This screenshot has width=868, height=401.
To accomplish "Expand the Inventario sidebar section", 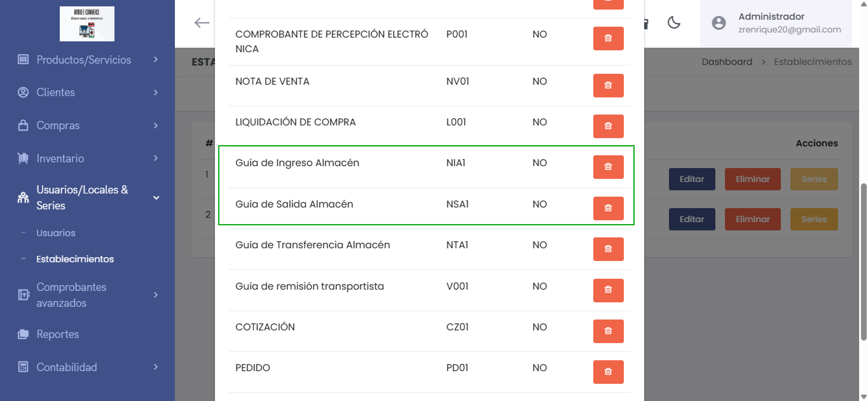I will coord(88,158).
